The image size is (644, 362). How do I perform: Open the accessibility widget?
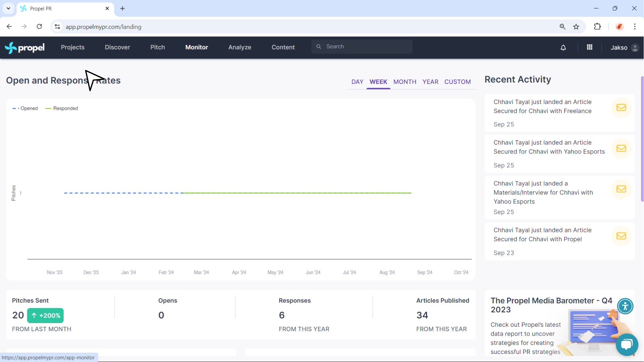pyautogui.click(x=625, y=306)
